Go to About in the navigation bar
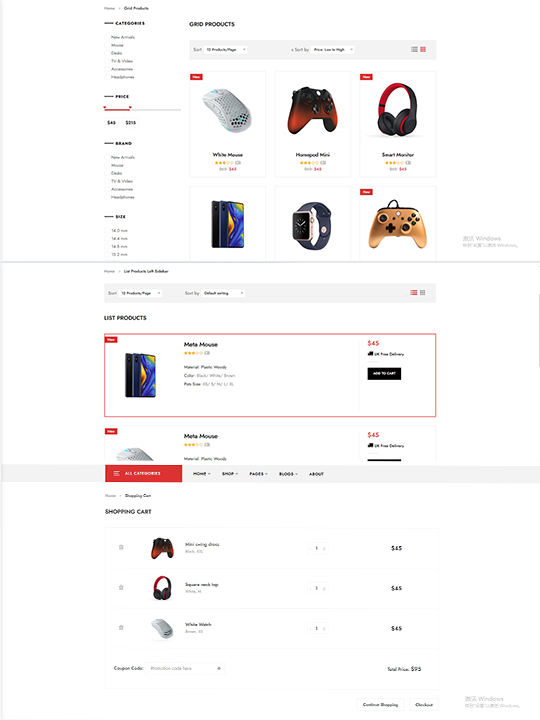This screenshot has width=540, height=720. click(x=316, y=473)
